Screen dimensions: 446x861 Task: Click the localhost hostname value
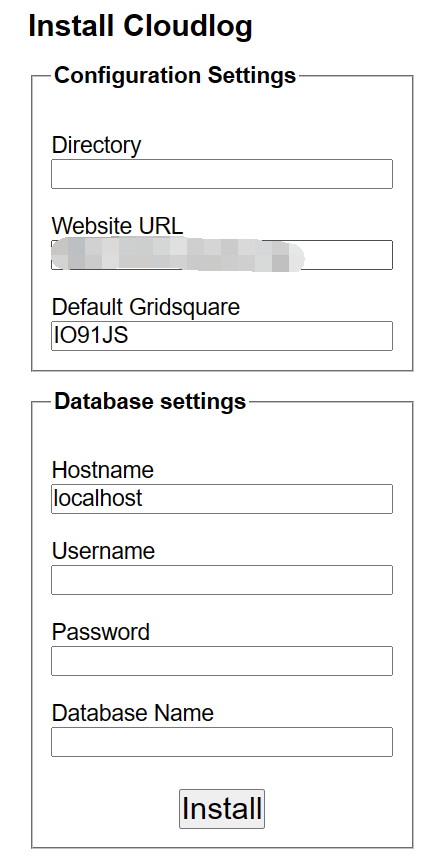[98, 498]
